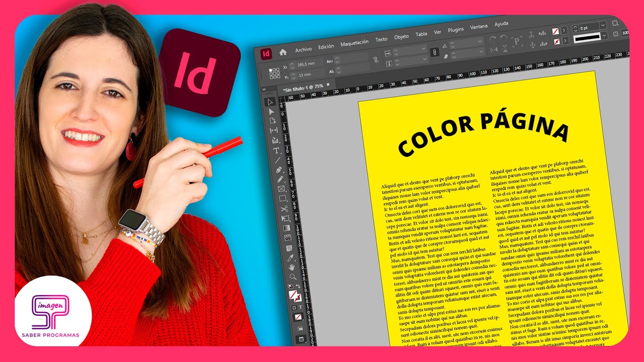Close the Sin título-1 document tab
644x362 pixels.
[328, 84]
